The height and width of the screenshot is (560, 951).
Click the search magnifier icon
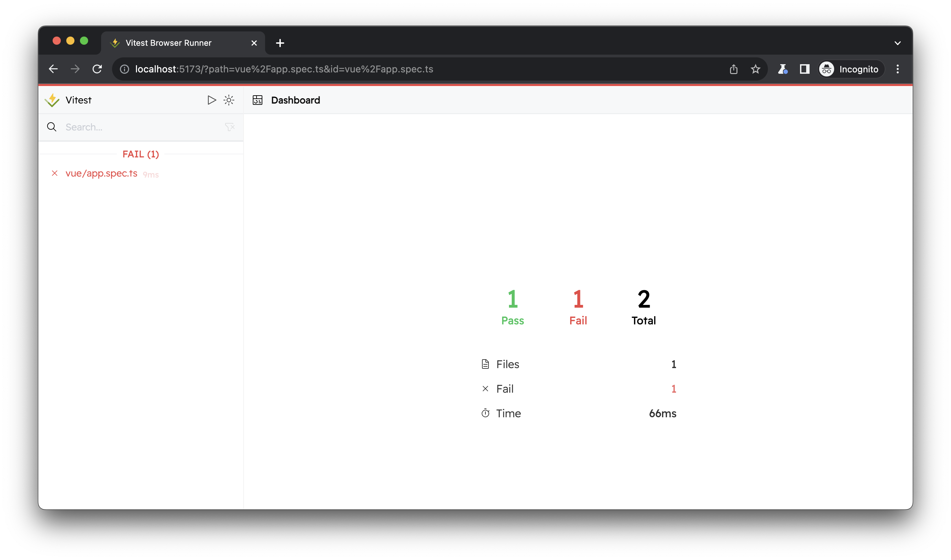pos(52,127)
